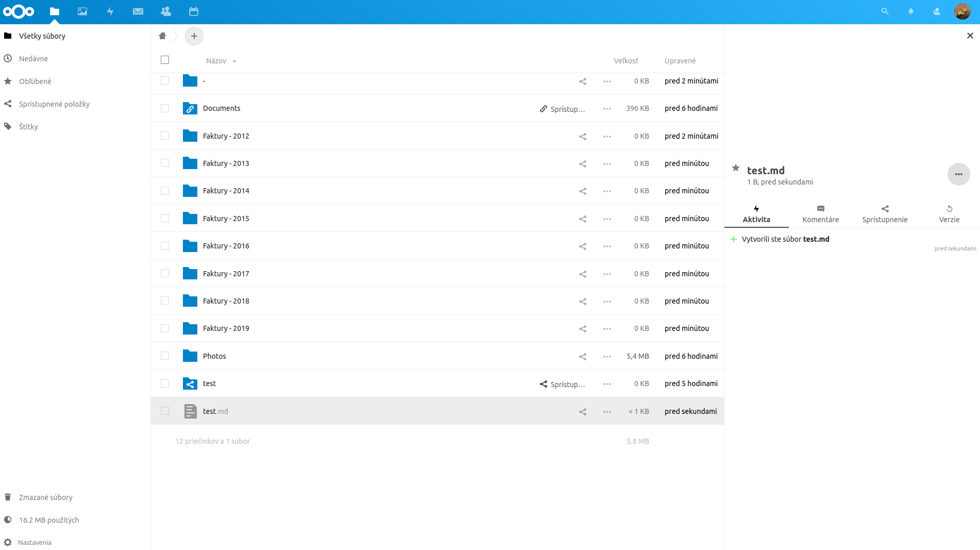
Task: Switch to the Verzie tab
Action: [x=949, y=214]
